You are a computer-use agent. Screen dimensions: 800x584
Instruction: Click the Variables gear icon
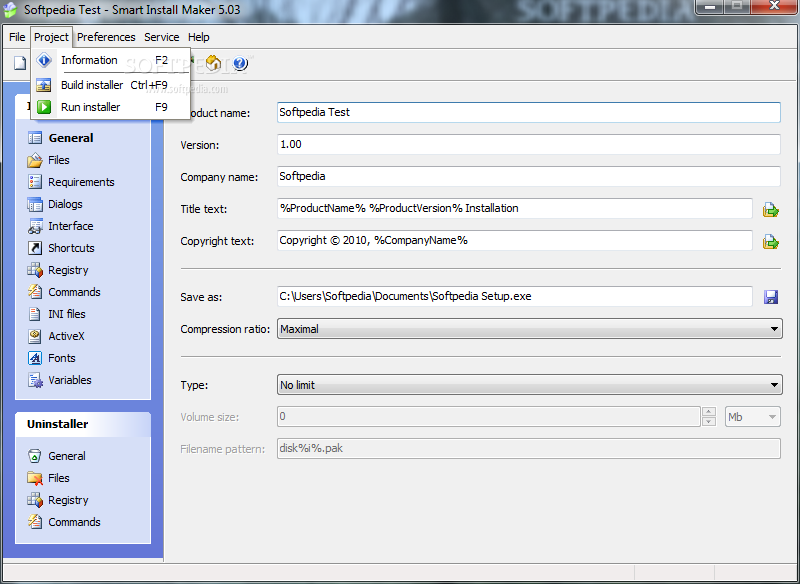(35, 380)
